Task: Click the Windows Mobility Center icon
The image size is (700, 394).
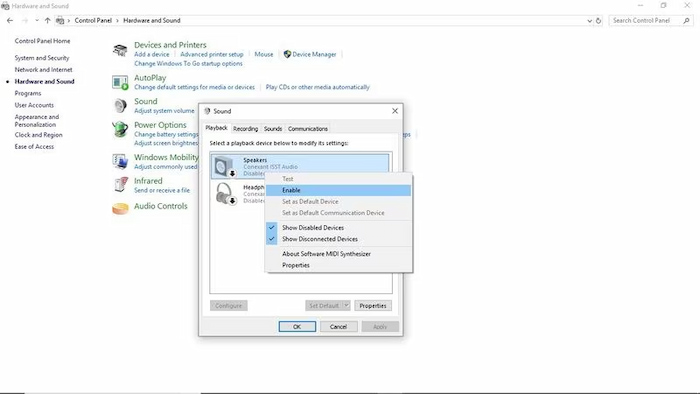Action: click(120, 162)
